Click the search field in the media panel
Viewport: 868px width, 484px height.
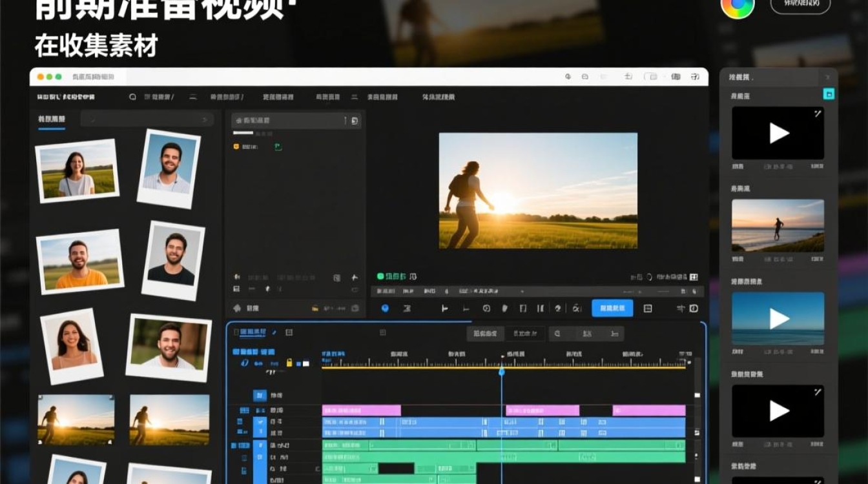tap(147, 119)
